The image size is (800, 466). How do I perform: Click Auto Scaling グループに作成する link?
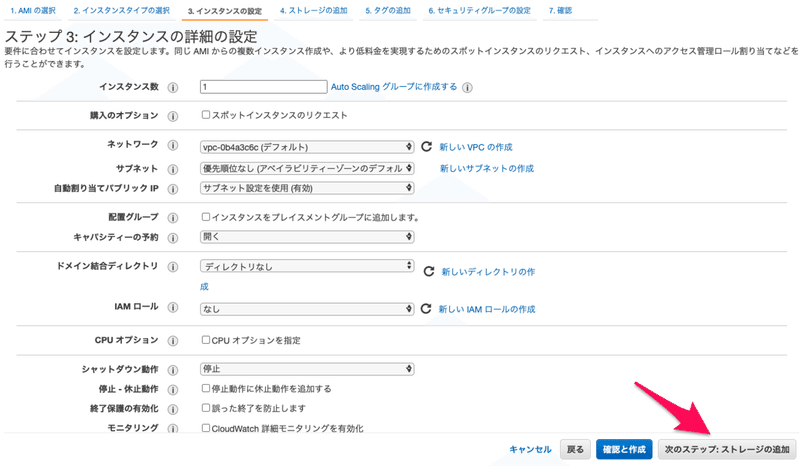tap(394, 87)
